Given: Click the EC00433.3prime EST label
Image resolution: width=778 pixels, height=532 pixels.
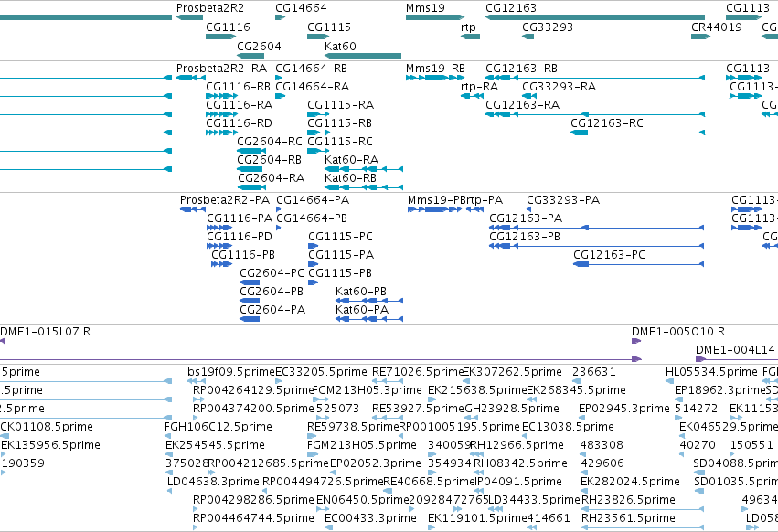Looking at the screenshot, I should tap(370, 518).
